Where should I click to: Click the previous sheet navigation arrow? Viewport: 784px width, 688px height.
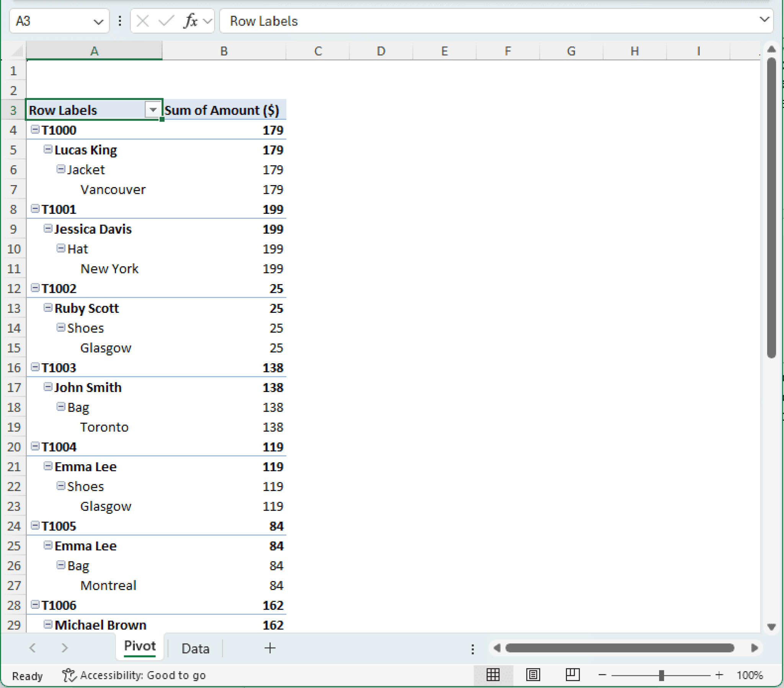(x=33, y=649)
